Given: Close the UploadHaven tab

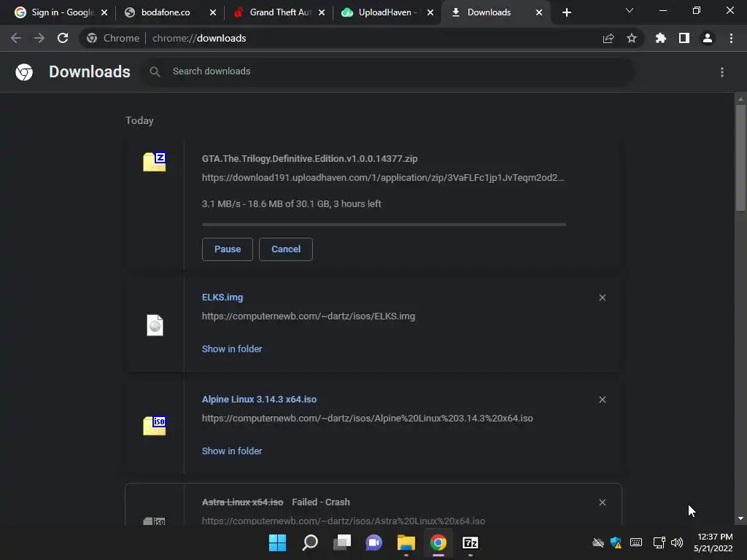Looking at the screenshot, I should coord(430,13).
